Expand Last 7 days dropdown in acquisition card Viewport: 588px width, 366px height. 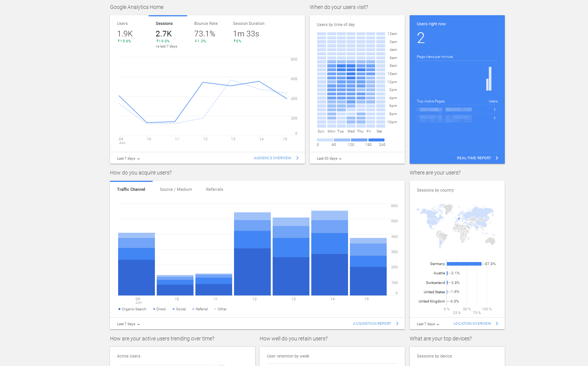point(128,324)
